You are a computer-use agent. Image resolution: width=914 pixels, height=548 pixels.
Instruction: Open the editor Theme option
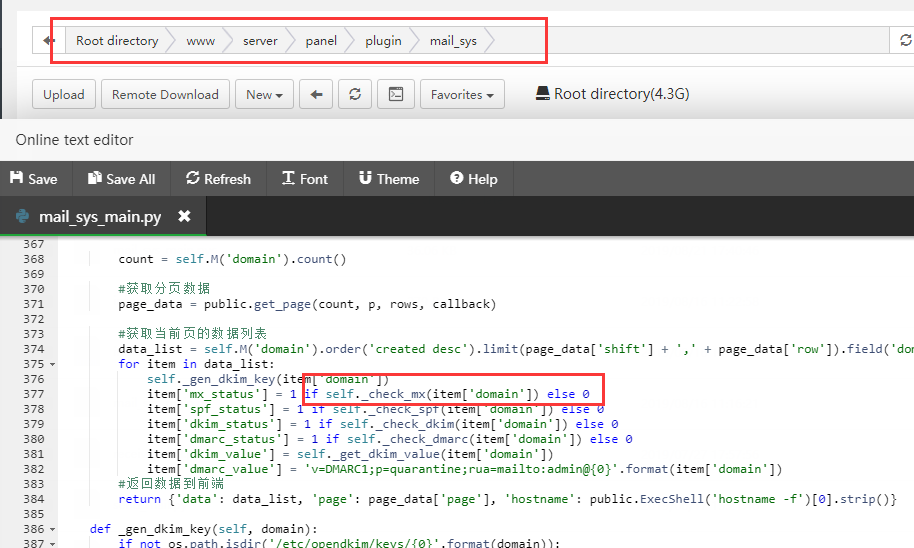388,179
